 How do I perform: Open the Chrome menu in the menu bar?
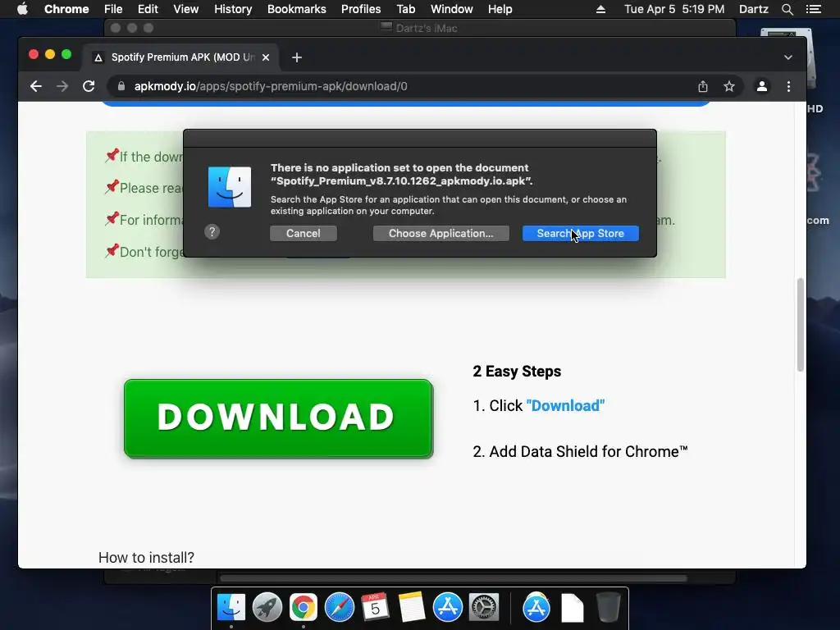(x=66, y=9)
